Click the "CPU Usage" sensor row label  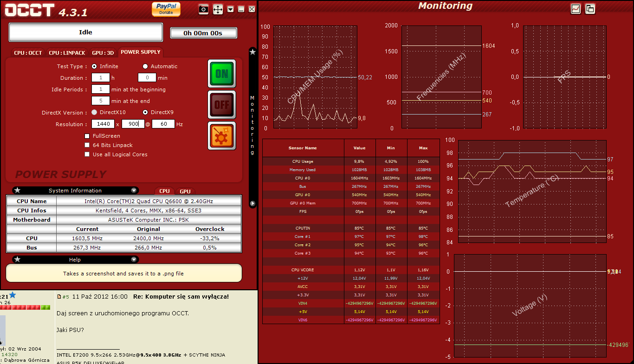coord(303,161)
